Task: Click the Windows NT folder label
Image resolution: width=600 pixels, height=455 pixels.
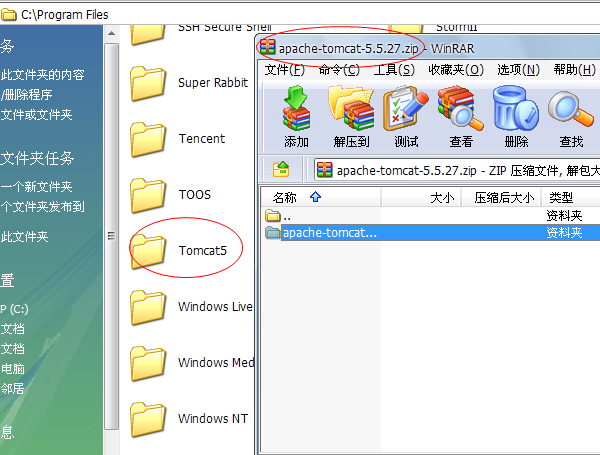Action: 213,419
